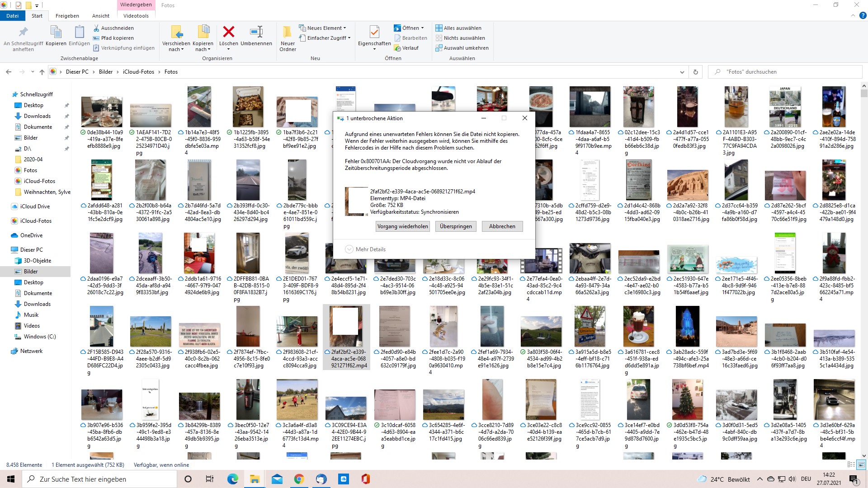Expand Mehr Details in error dialog
Screen dimensions: 868x488
(x=365, y=249)
